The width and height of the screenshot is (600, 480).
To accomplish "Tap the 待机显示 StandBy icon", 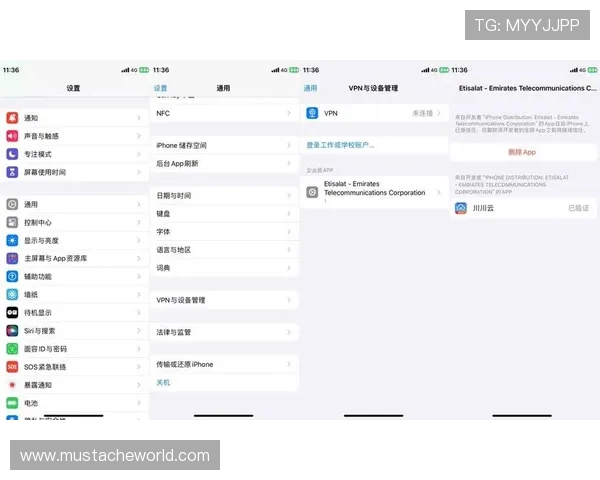I will pos(12,313).
